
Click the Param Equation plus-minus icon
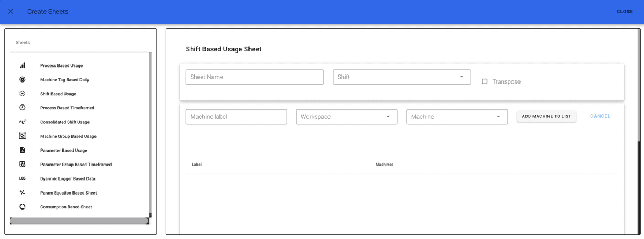point(23,192)
